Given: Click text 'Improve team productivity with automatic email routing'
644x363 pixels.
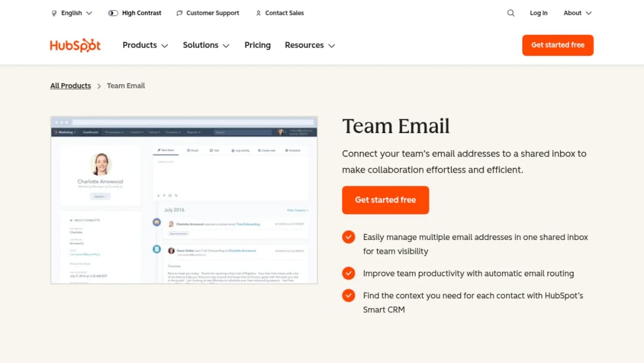Looking at the screenshot, I should [x=468, y=273].
